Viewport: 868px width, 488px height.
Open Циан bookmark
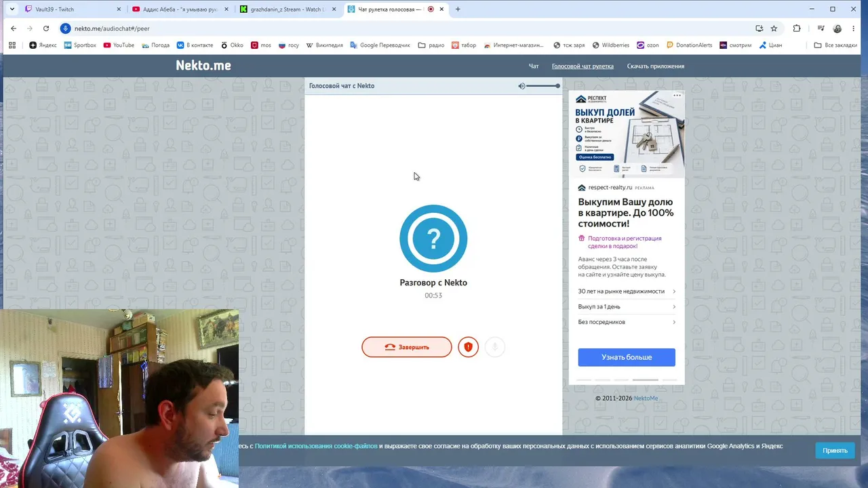point(770,45)
